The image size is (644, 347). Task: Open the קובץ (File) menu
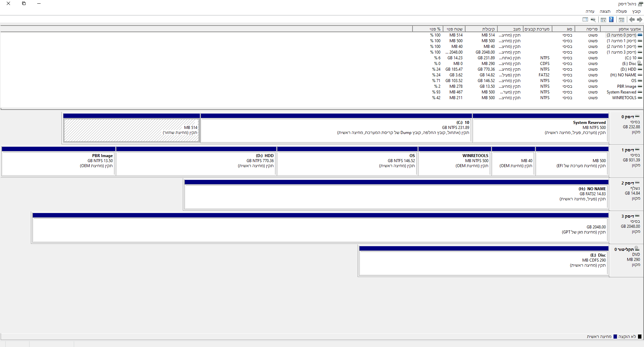tap(636, 11)
